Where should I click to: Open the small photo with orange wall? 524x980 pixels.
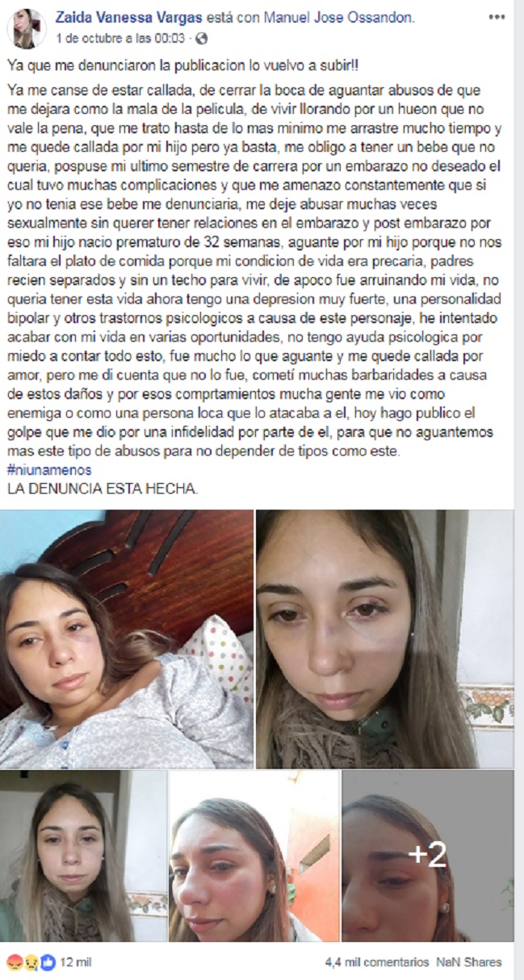pos(254,856)
